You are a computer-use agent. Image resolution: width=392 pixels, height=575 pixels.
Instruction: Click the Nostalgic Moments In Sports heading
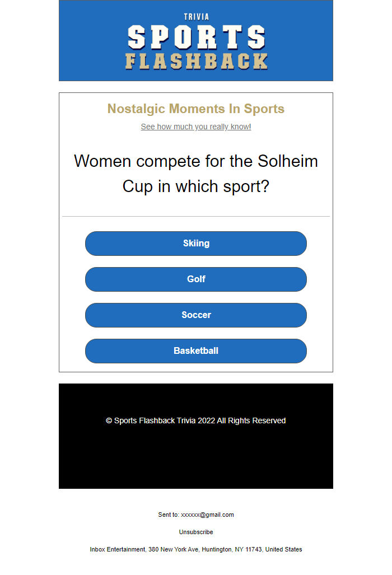point(196,109)
